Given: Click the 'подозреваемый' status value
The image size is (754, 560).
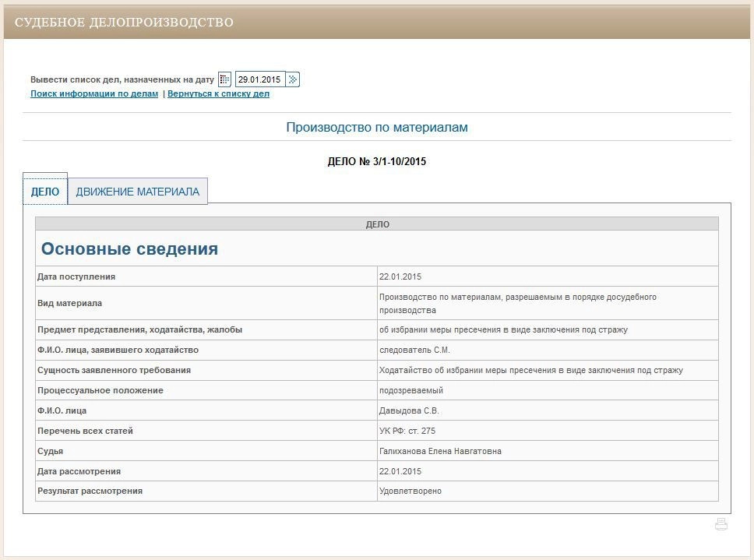Looking at the screenshot, I should point(410,390).
